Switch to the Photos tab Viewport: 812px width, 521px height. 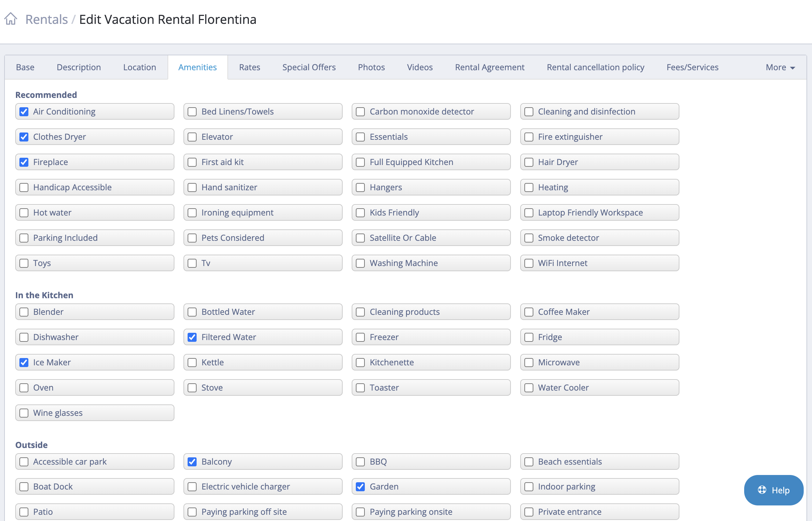click(371, 67)
